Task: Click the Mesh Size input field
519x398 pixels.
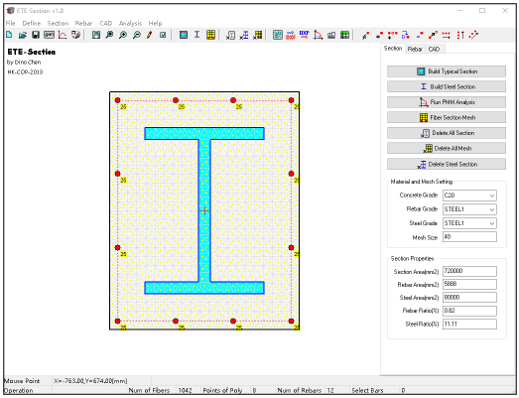Action: coord(469,237)
